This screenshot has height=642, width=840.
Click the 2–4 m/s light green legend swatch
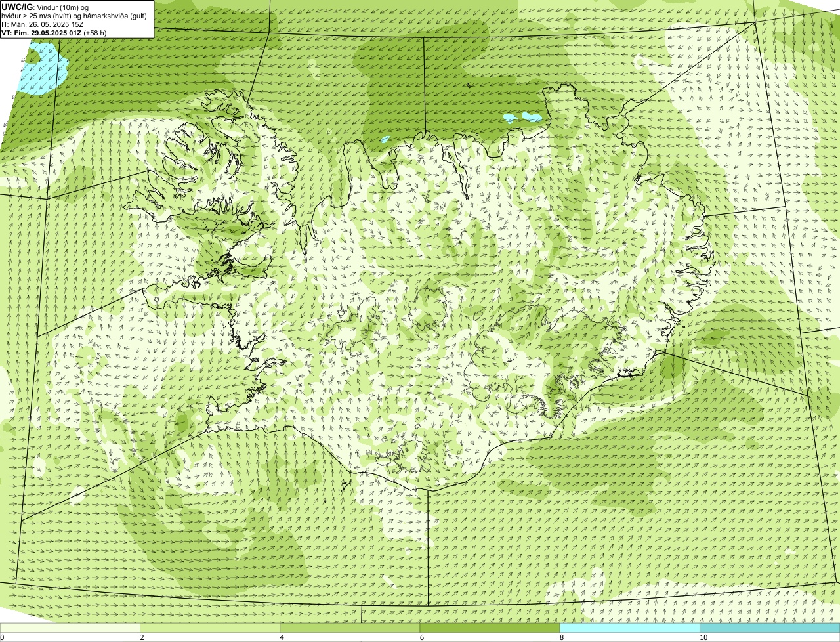coord(210,628)
